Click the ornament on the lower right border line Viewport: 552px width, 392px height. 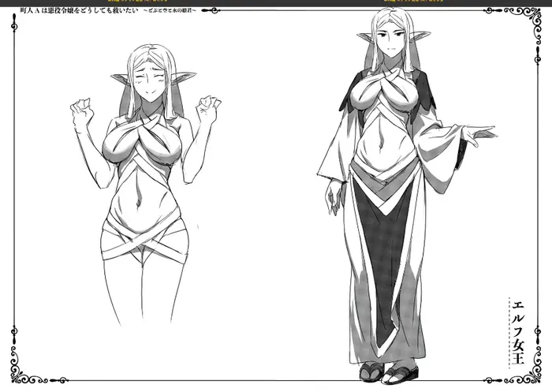(537, 334)
